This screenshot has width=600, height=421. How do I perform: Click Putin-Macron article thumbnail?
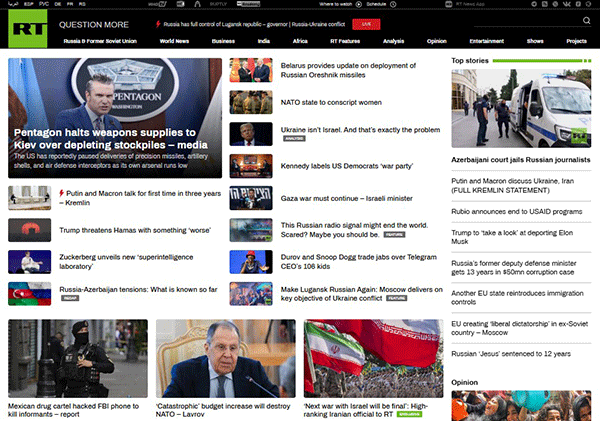(29, 198)
